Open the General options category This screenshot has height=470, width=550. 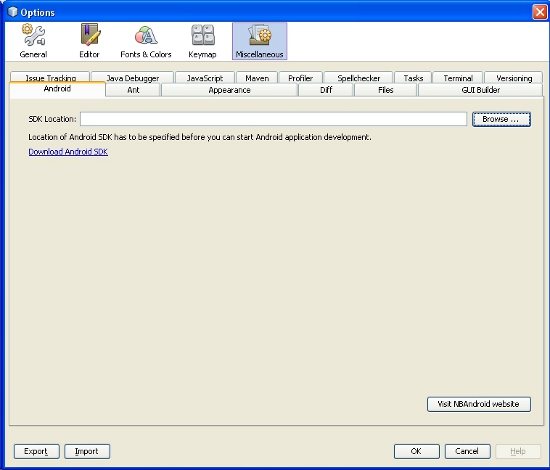pyautogui.click(x=33, y=41)
